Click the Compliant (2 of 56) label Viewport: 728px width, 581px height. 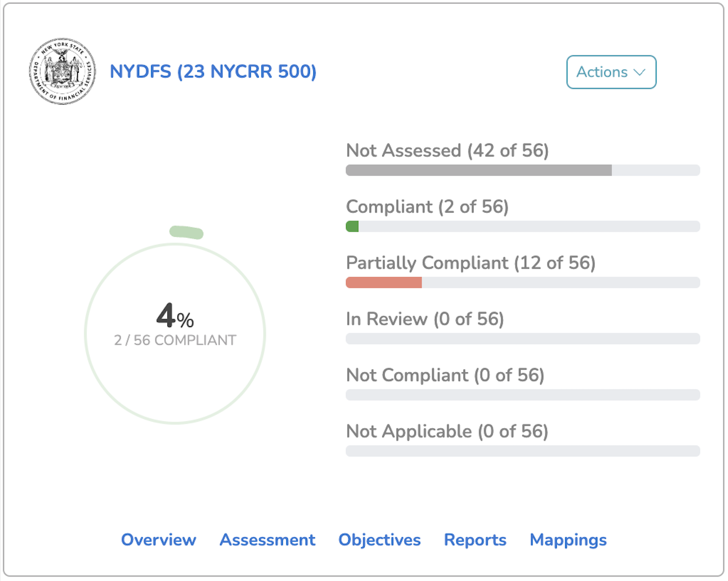427,207
